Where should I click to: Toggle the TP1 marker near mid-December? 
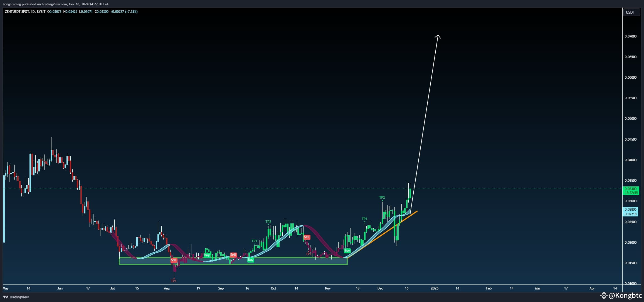click(x=365, y=219)
